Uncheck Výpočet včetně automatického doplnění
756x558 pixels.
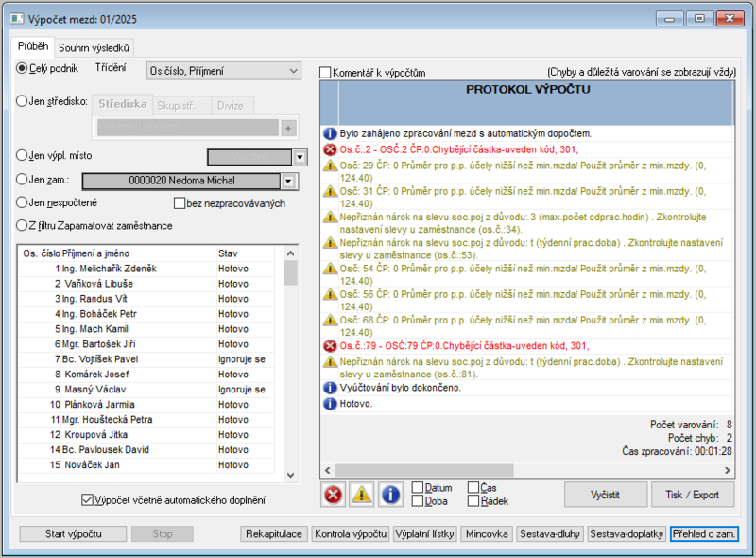click(x=87, y=500)
